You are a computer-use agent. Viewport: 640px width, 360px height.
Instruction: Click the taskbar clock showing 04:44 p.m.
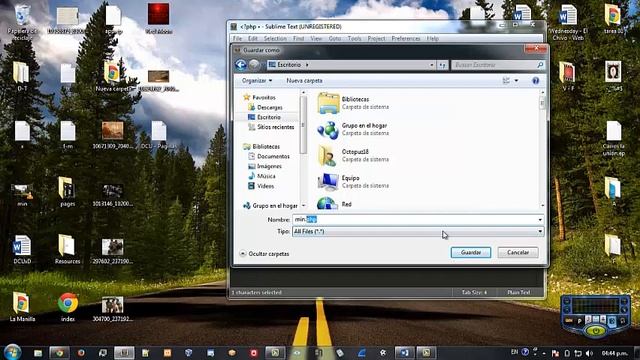pyautogui.click(x=614, y=353)
